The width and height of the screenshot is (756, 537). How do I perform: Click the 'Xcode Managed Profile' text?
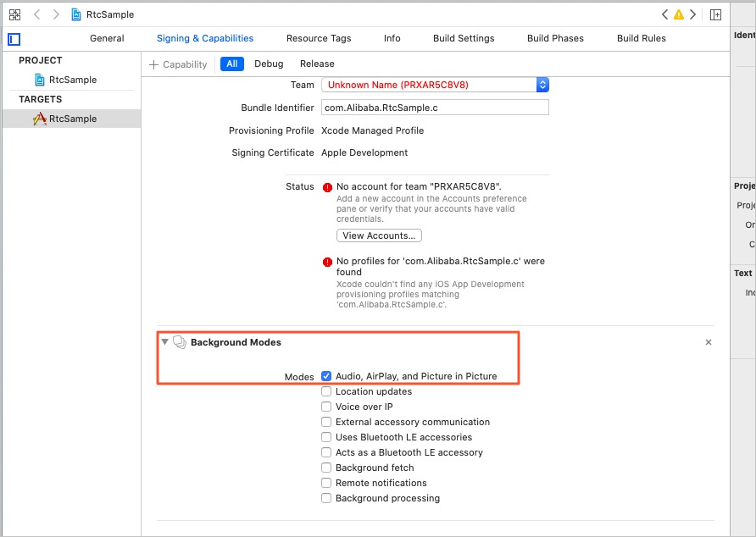(372, 130)
